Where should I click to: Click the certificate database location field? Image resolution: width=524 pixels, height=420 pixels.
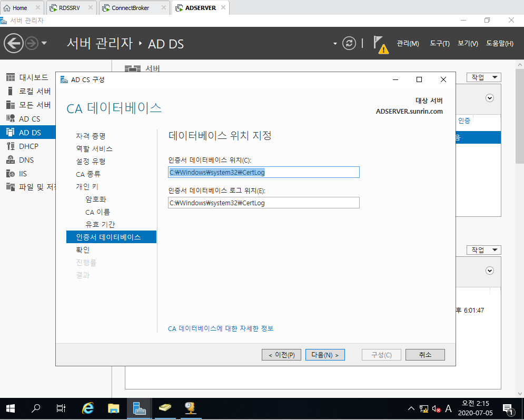coord(264,172)
